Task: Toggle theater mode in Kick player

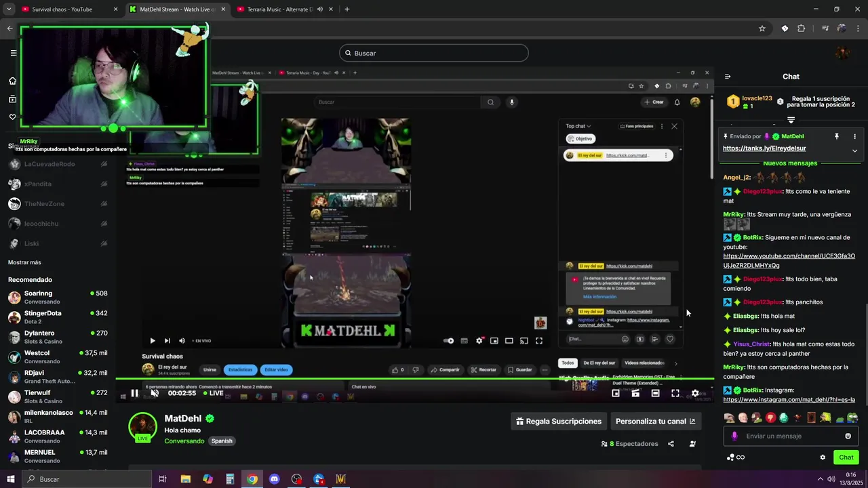Action: point(655,393)
